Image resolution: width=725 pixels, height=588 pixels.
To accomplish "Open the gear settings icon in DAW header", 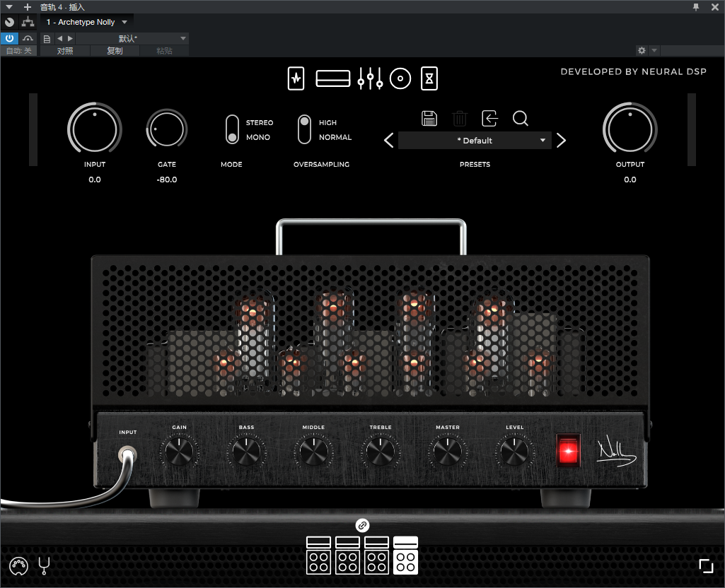I will click(642, 50).
